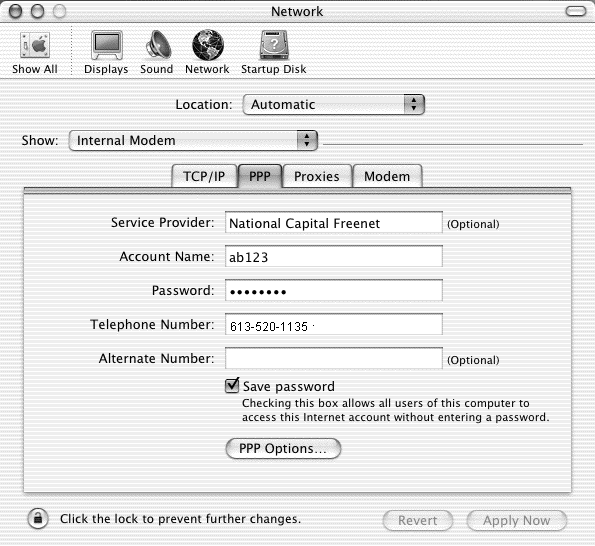Click into the Service Provider field

pos(334,223)
